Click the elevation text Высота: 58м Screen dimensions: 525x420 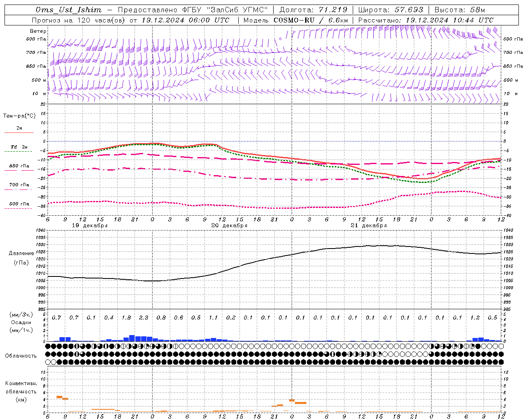pos(460,10)
